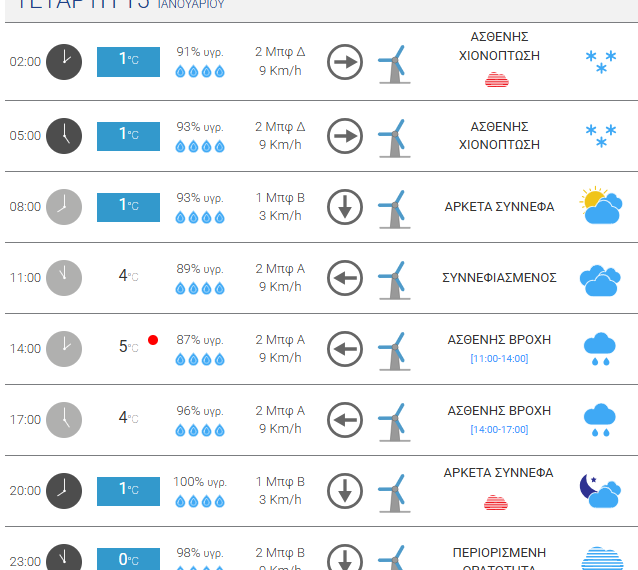Click the fog icon in 23:00 row

click(x=600, y=558)
